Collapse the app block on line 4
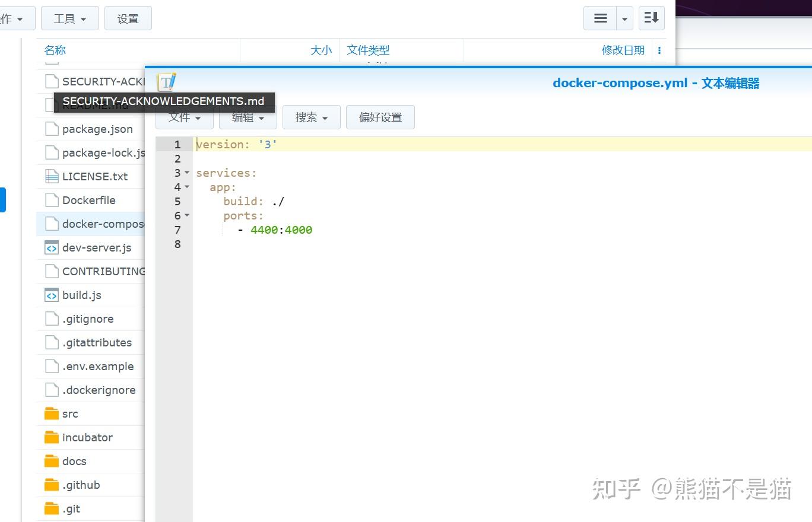 (187, 187)
